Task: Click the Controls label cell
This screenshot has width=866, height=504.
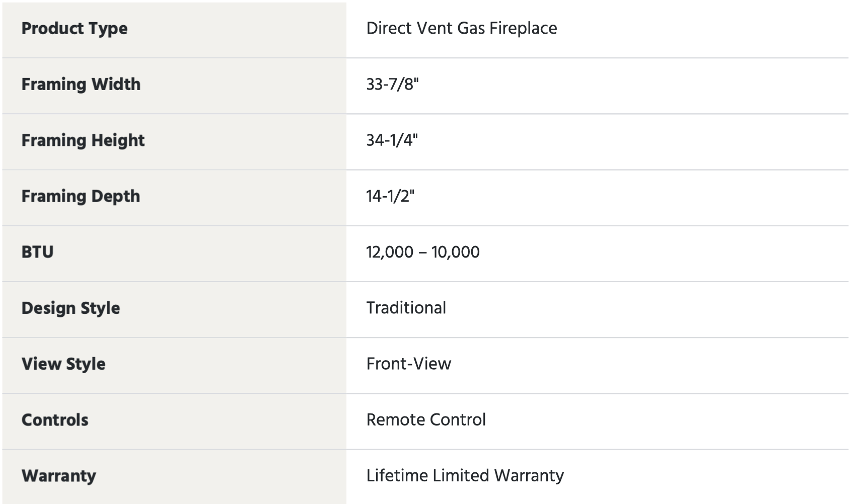Action: pos(174,422)
